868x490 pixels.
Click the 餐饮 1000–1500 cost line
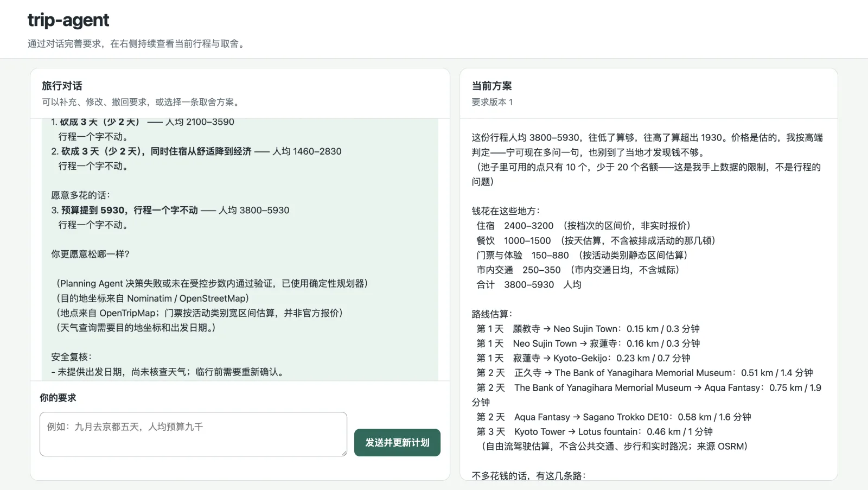point(596,240)
